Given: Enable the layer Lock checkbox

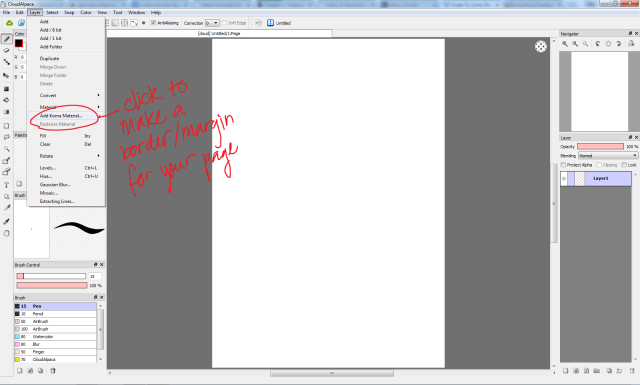Looking at the screenshot, I should click(624, 165).
